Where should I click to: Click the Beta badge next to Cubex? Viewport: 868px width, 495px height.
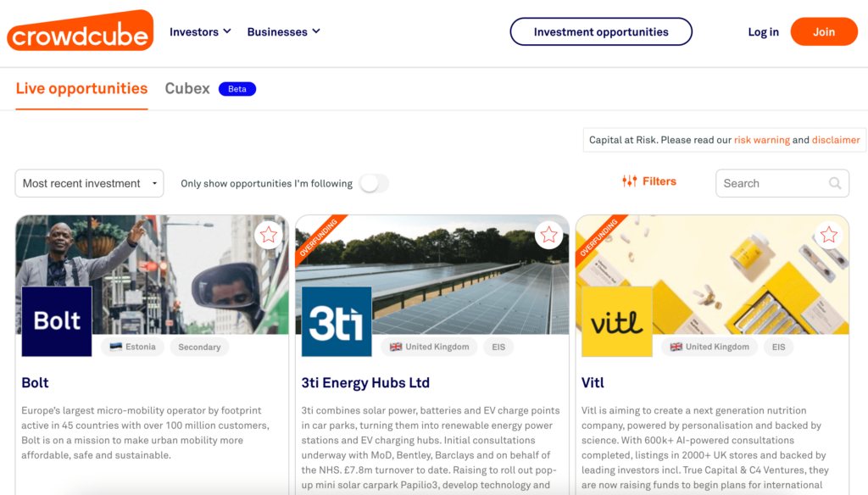237,89
